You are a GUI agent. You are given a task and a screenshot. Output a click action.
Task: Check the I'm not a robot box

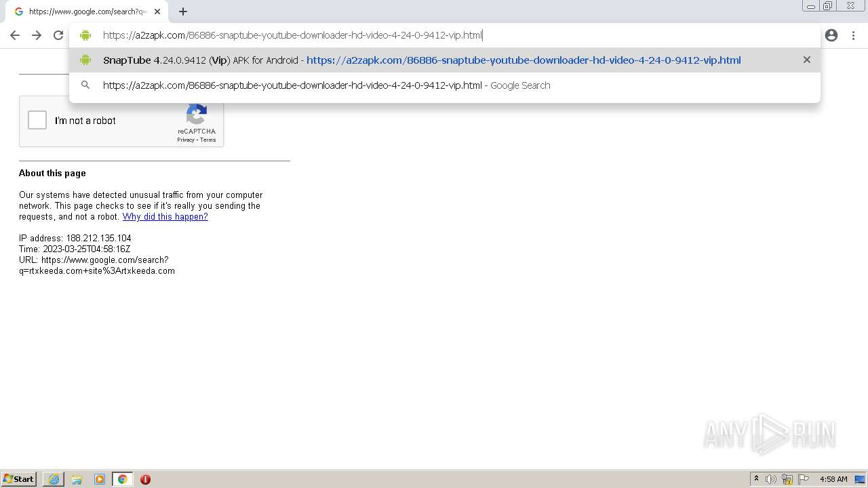37,121
